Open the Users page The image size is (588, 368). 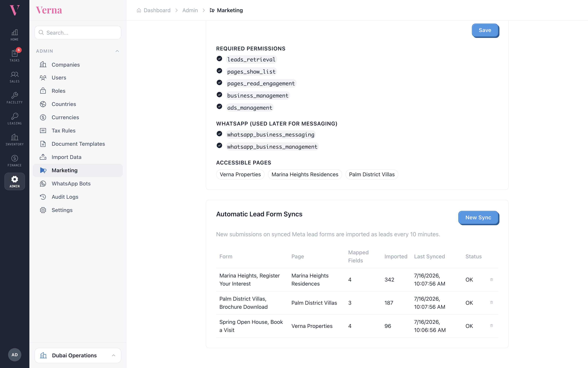[78, 78]
